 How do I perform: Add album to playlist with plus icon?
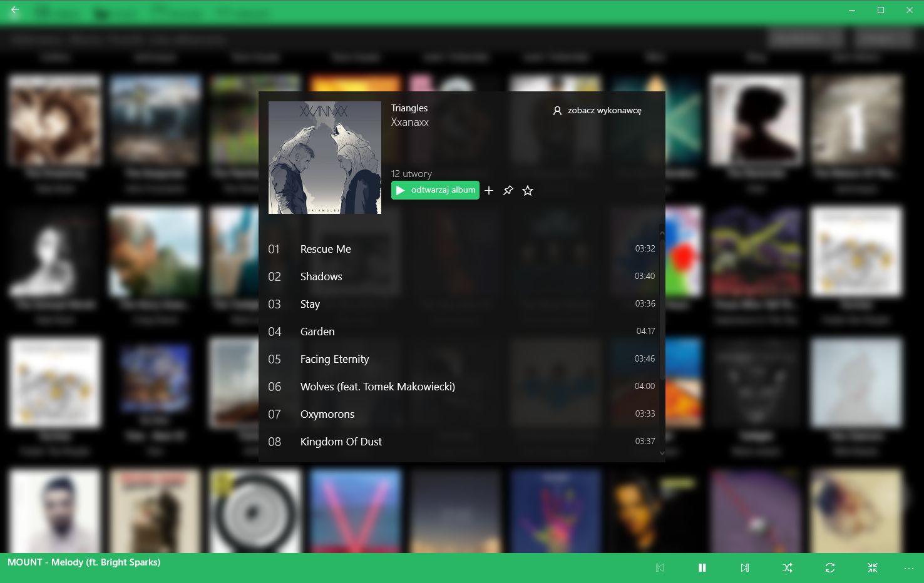click(489, 190)
